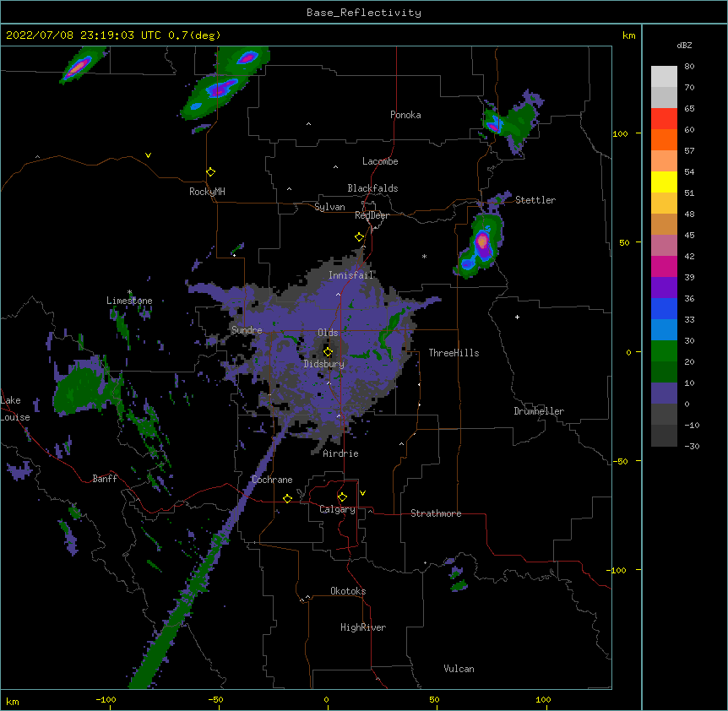Click the yellow station marker at Didsbury
This screenshot has width=728, height=711.
coord(328,352)
